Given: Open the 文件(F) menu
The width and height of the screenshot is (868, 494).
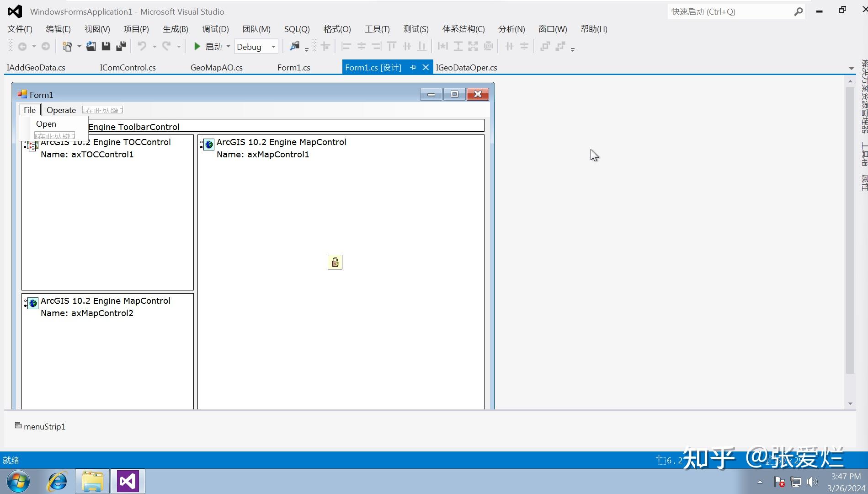Looking at the screenshot, I should 20,29.
